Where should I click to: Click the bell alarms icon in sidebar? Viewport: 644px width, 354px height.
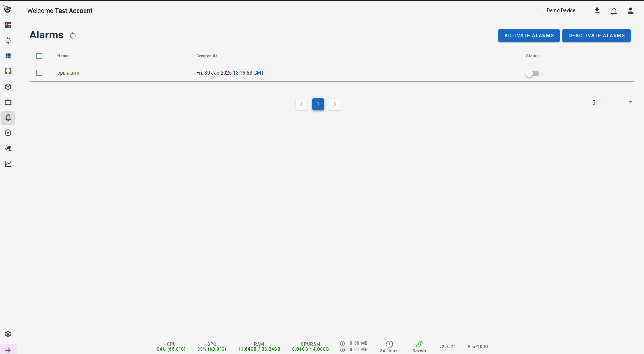[8, 118]
